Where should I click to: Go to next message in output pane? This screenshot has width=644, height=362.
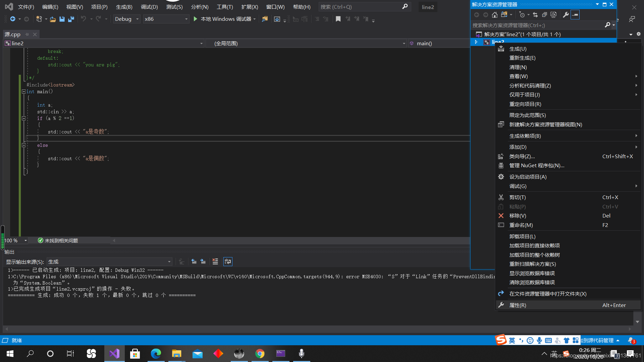pos(203,261)
